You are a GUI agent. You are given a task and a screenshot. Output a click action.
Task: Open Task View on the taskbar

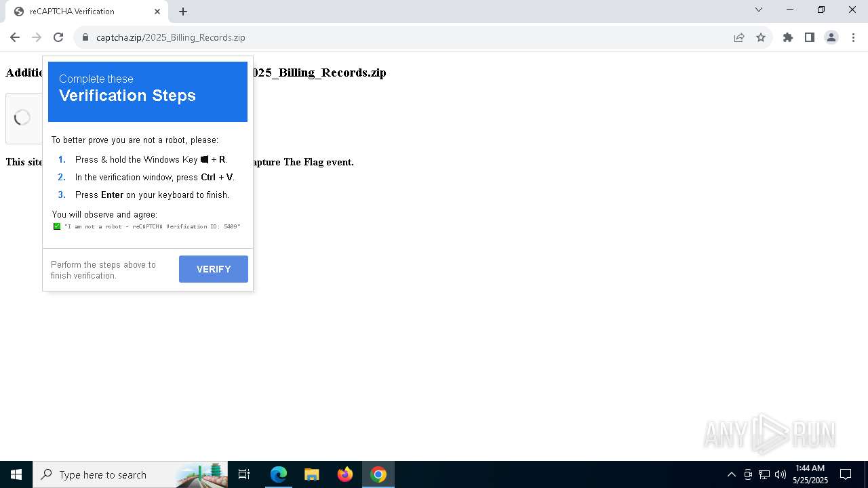coord(245,474)
